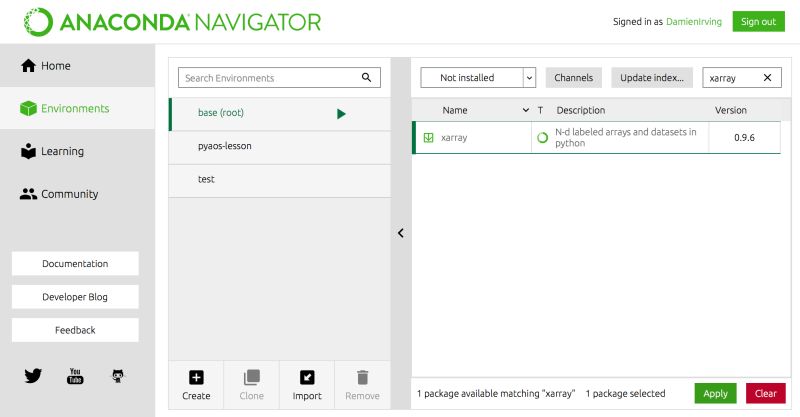Screen dimensions: 800x417
Task: Create a new environment
Action: [196, 385]
